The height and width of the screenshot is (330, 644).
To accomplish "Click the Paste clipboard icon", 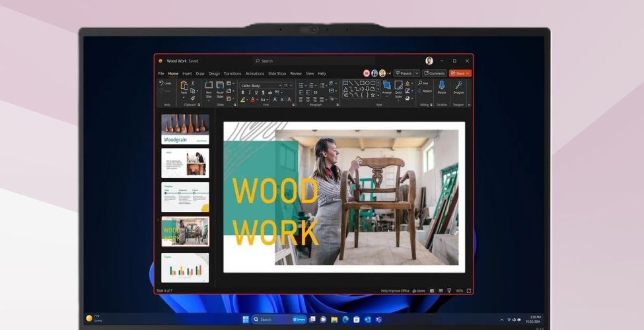I will point(184,85).
